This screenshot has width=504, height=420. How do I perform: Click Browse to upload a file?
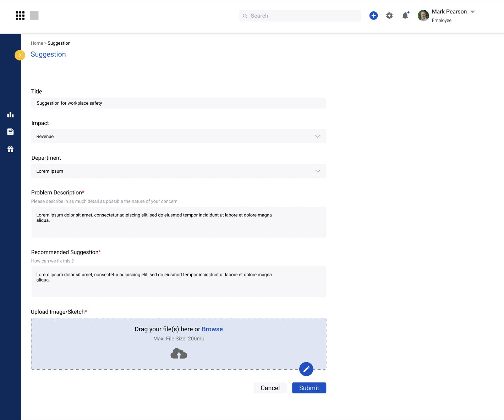(212, 329)
